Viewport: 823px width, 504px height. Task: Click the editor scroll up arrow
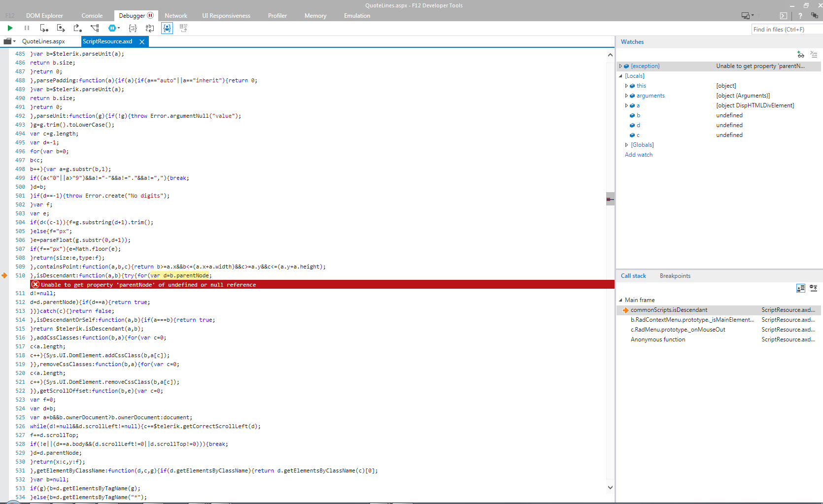pyautogui.click(x=610, y=55)
